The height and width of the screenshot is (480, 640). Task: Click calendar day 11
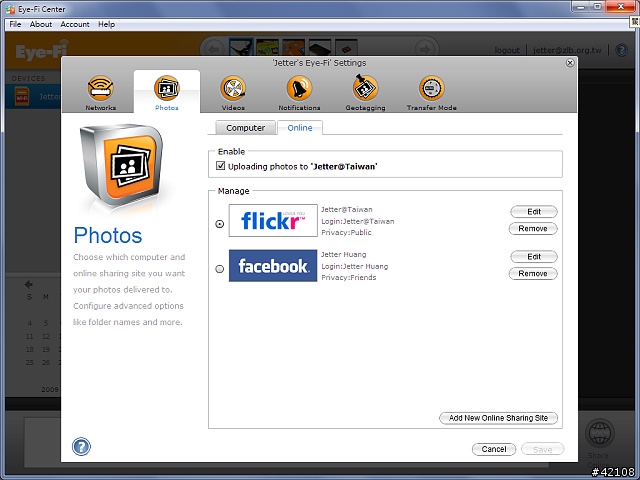(x=29, y=336)
